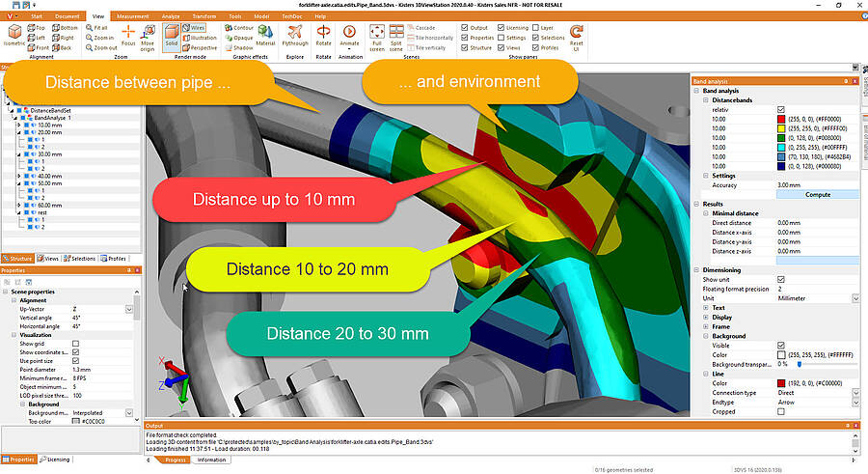868x474 pixels.
Task: Switch to the Information output tab
Action: (x=211, y=460)
